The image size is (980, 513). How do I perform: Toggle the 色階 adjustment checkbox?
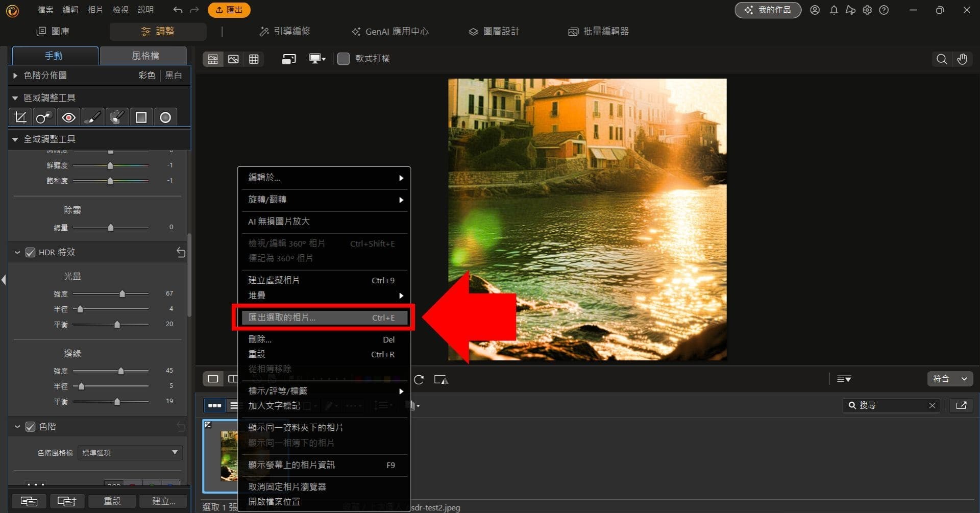click(x=30, y=427)
